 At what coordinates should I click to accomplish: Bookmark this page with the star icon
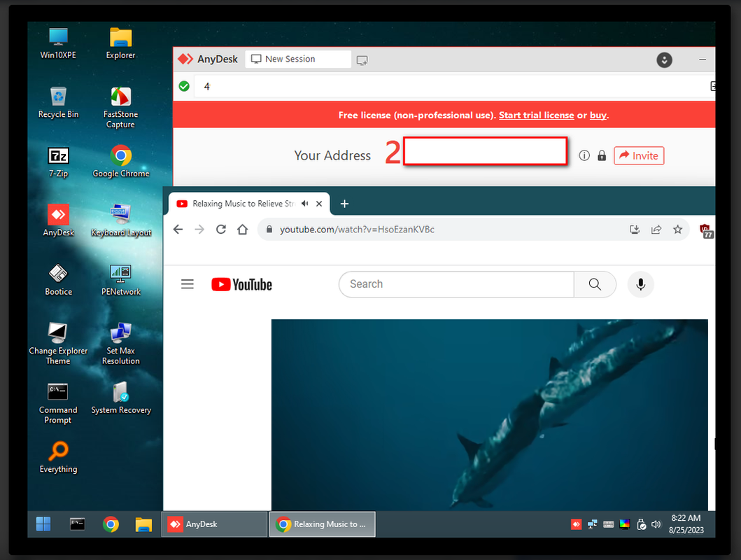(677, 229)
